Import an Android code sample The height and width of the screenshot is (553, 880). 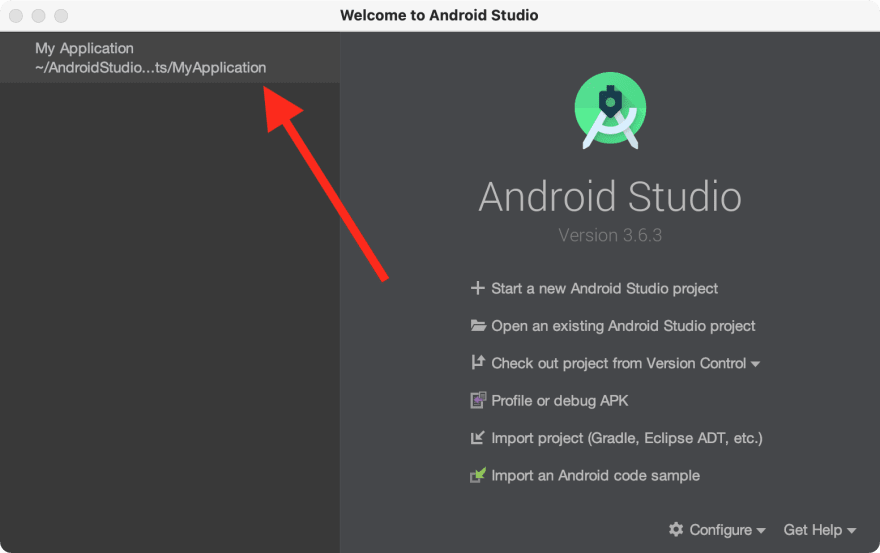(x=595, y=476)
